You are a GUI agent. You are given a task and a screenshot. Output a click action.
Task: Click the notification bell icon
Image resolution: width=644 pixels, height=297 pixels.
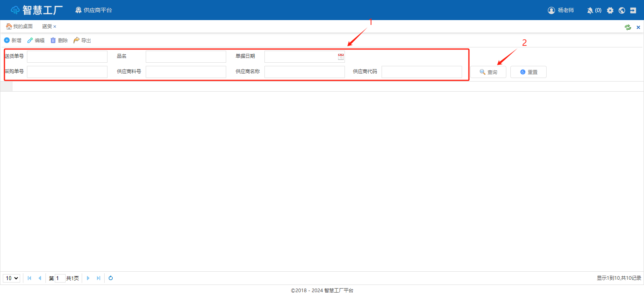pyautogui.click(x=590, y=10)
